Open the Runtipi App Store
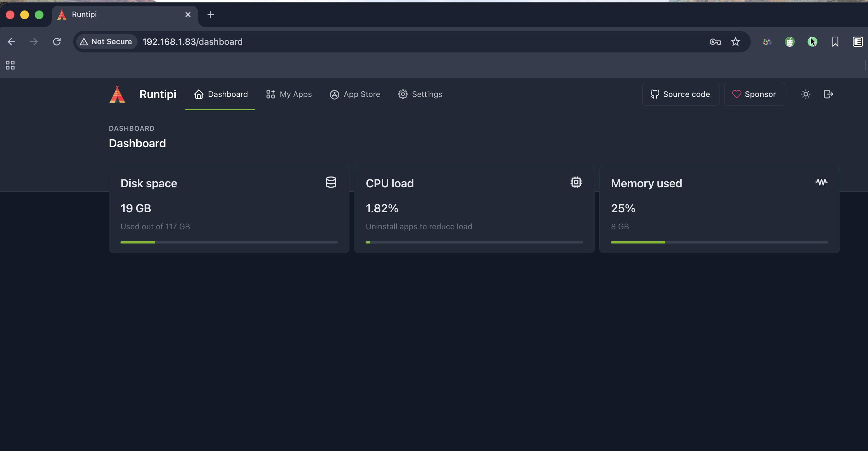868x451 pixels. click(x=355, y=94)
